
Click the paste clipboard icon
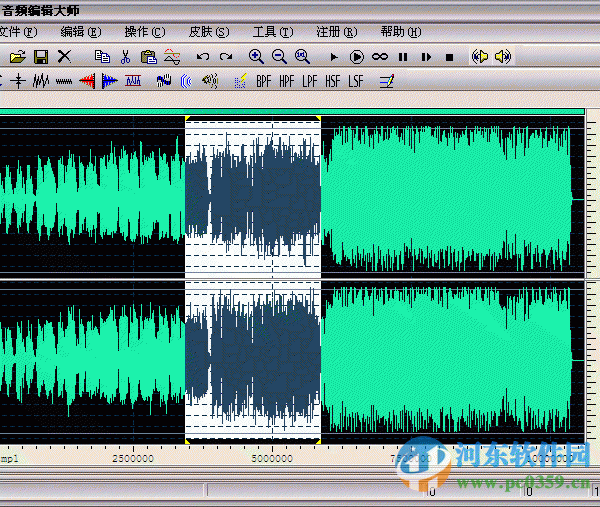[x=148, y=57]
